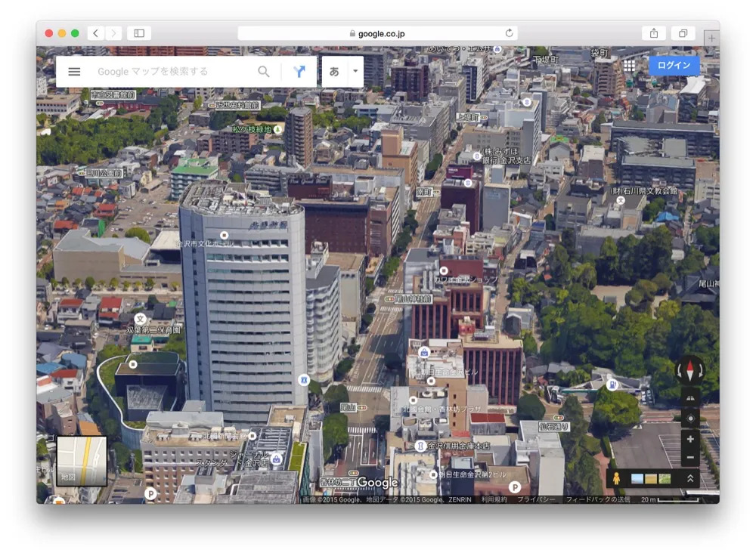
Task: Open the main menu (hamburger icon)
Action: [x=73, y=71]
